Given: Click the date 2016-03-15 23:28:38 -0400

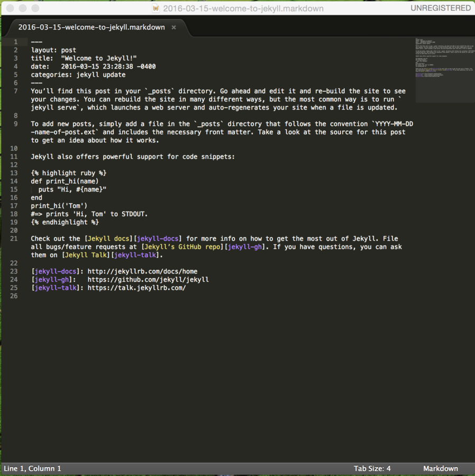Looking at the screenshot, I should 108,67.
